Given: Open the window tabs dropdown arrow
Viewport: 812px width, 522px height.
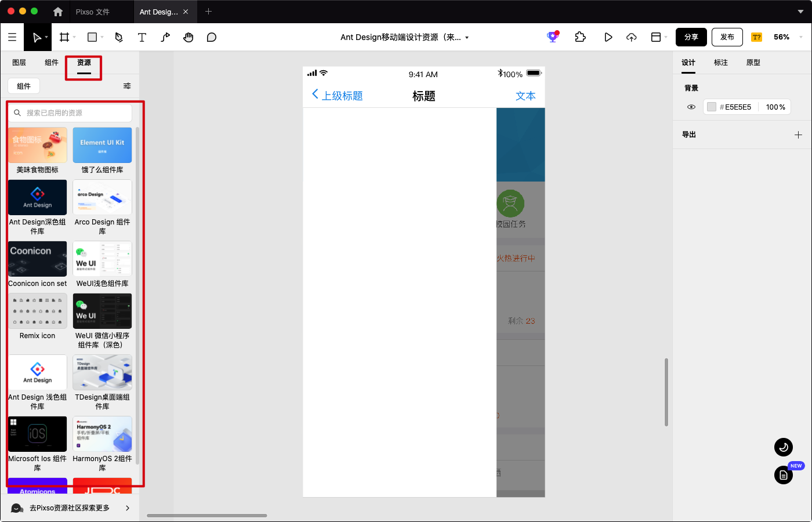Looking at the screenshot, I should coord(801,12).
